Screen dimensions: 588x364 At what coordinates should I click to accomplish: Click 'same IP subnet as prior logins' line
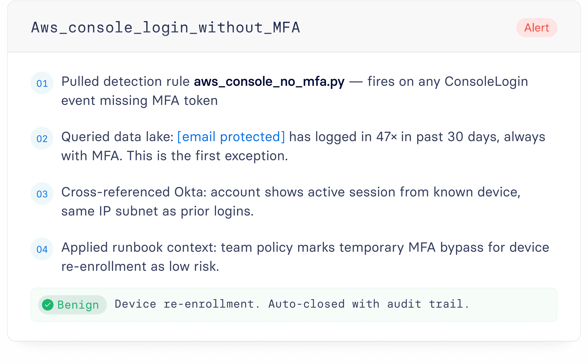157,211
